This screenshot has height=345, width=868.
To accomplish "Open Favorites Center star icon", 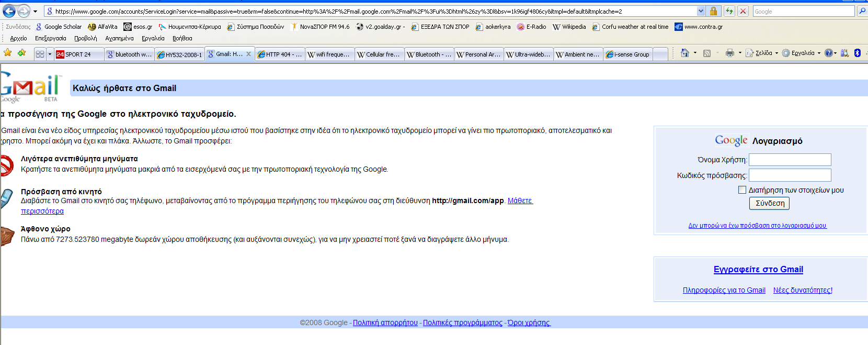I will pos(8,52).
